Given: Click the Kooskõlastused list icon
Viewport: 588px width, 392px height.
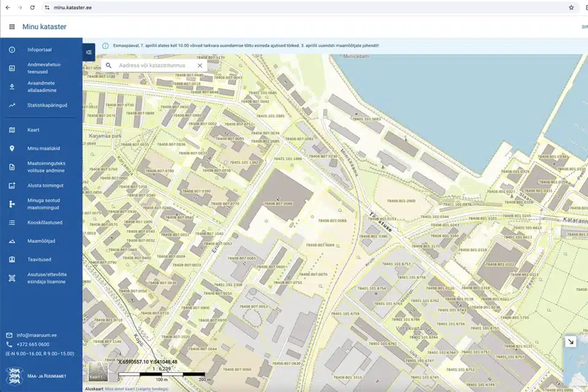Looking at the screenshot, I should 12,222.
